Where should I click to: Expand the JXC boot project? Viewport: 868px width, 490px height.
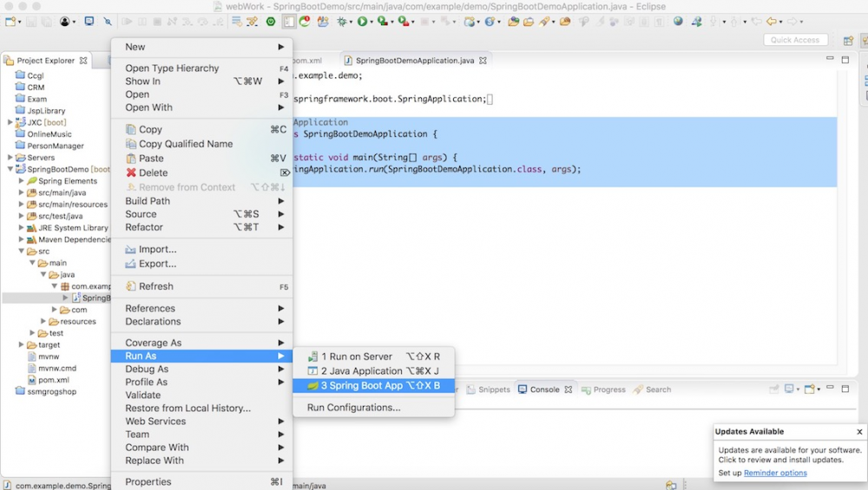click(10, 122)
